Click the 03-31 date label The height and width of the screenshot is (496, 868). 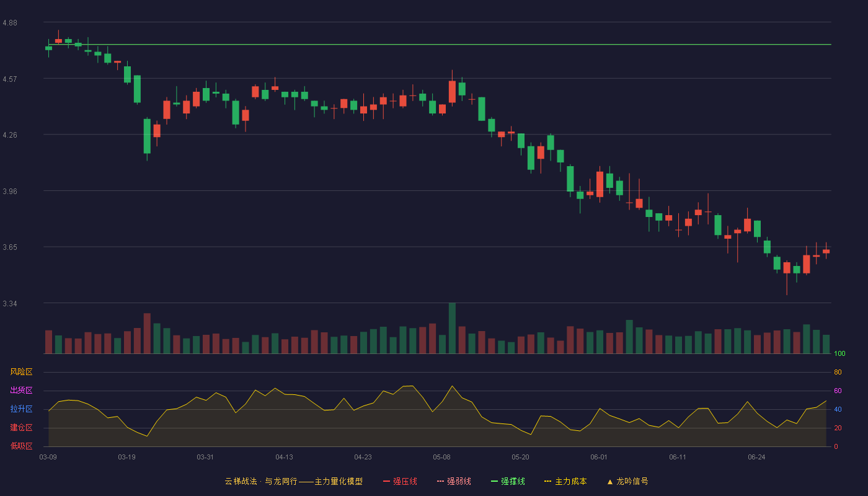(x=205, y=457)
